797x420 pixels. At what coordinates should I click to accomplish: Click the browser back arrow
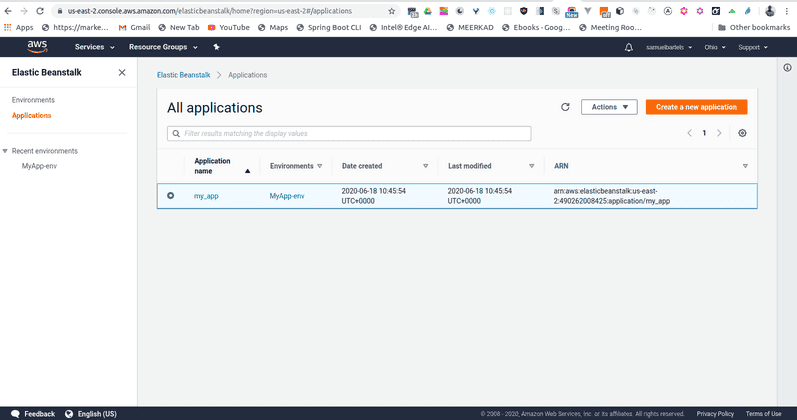(8, 11)
